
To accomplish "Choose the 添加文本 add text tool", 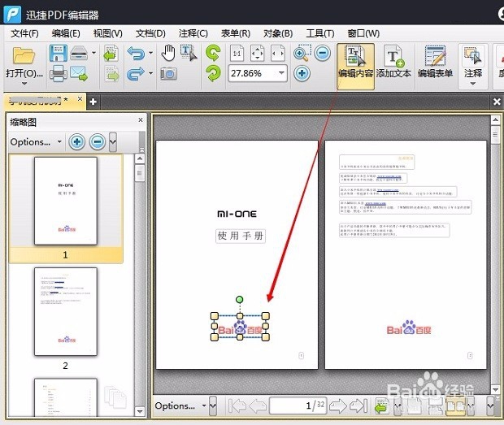I will (393, 62).
